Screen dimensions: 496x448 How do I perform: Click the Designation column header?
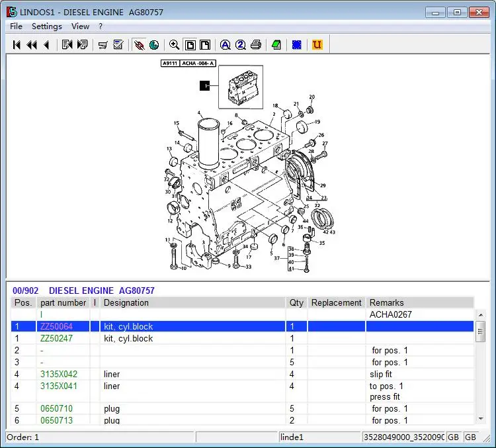(x=126, y=303)
